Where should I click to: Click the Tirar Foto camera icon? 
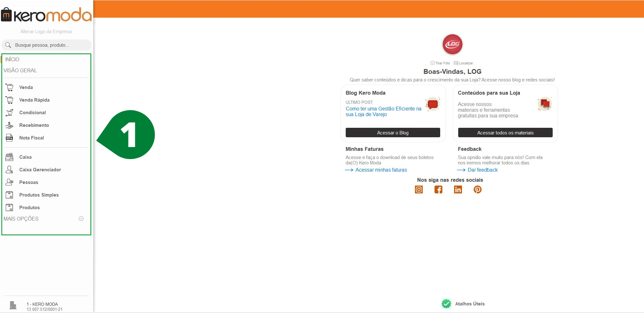[x=433, y=63]
